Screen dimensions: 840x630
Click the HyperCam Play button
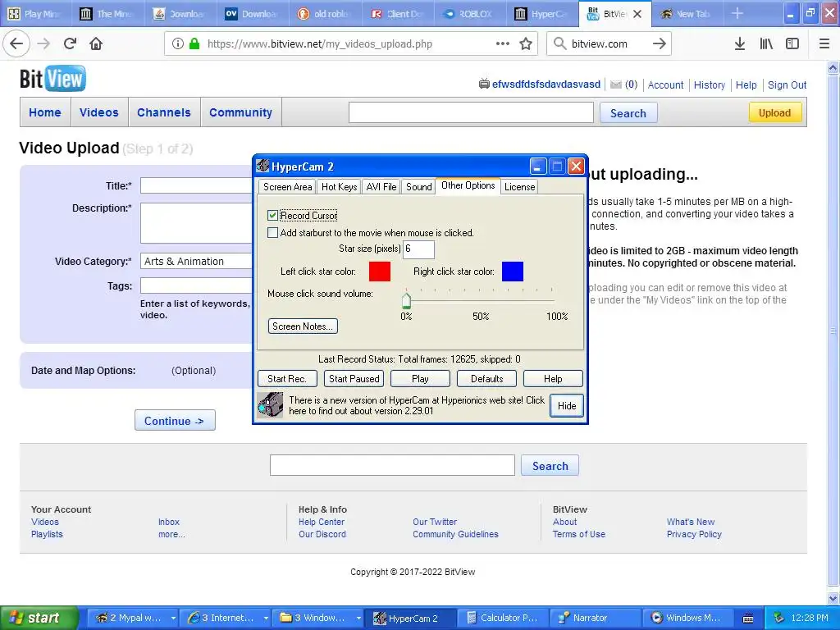(x=421, y=379)
